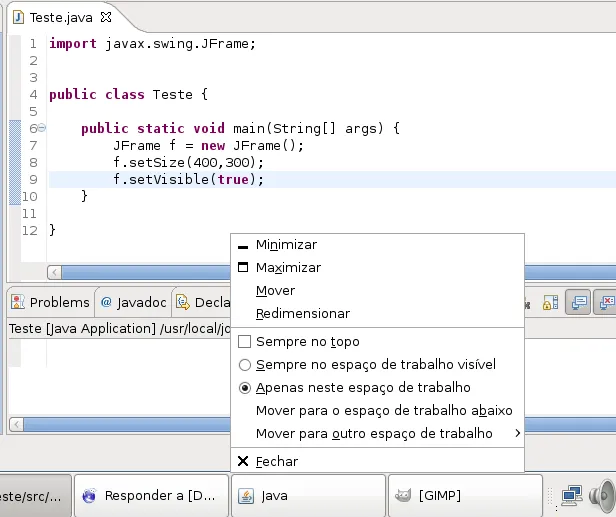
Task: Click the Mover menu entry
Action: point(275,291)
